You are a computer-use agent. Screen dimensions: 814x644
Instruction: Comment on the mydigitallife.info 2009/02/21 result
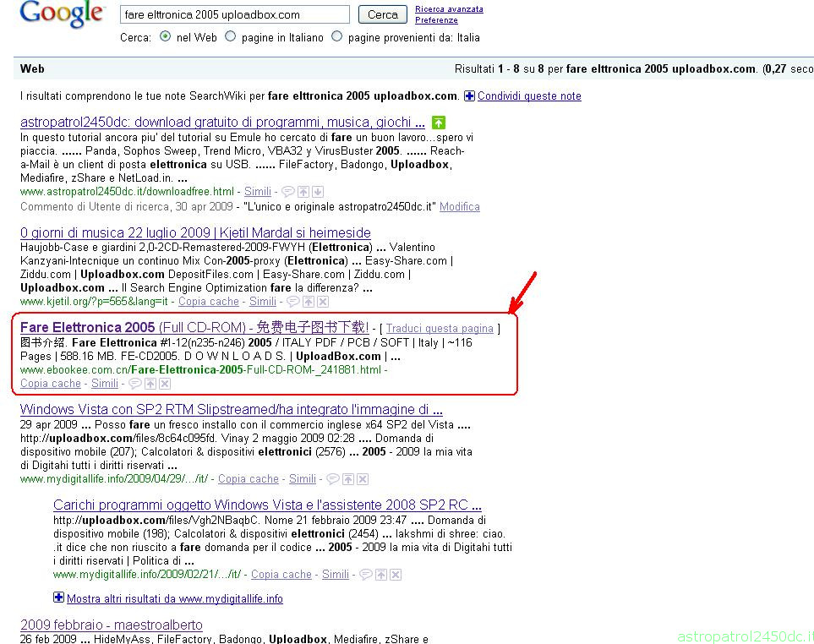pos(366,575)
